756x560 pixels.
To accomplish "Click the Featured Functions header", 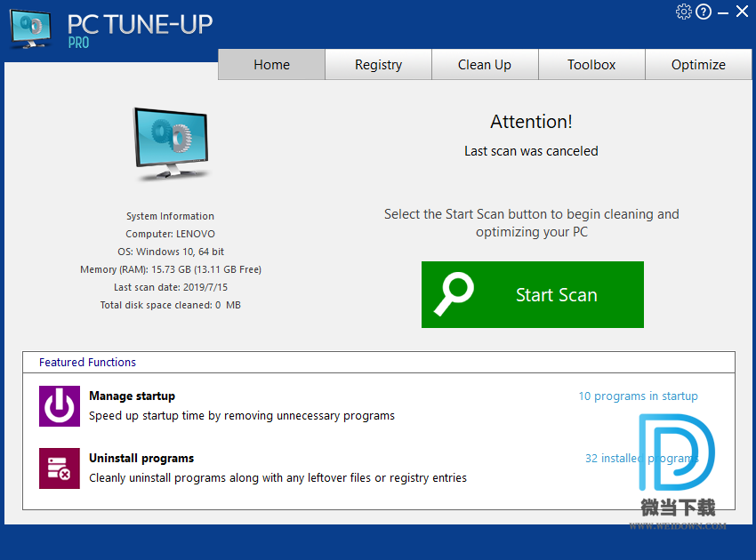I will tap(87, 362).
